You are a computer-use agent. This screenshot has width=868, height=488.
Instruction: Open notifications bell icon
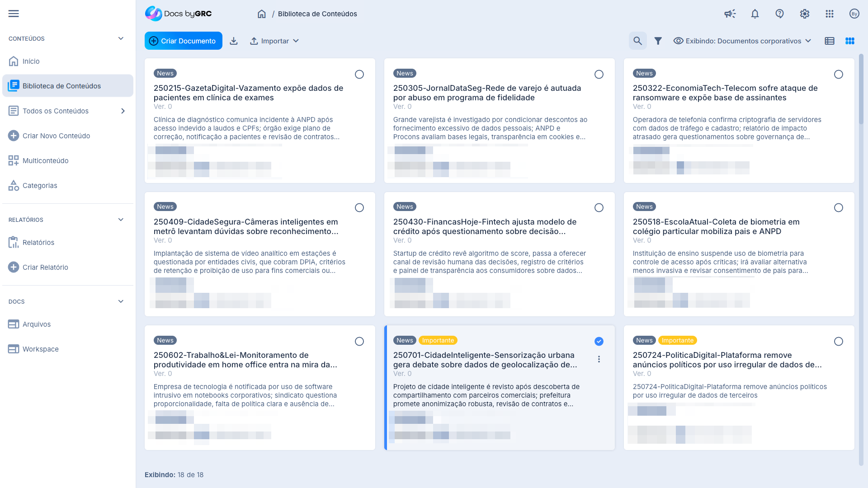[755, 14]
